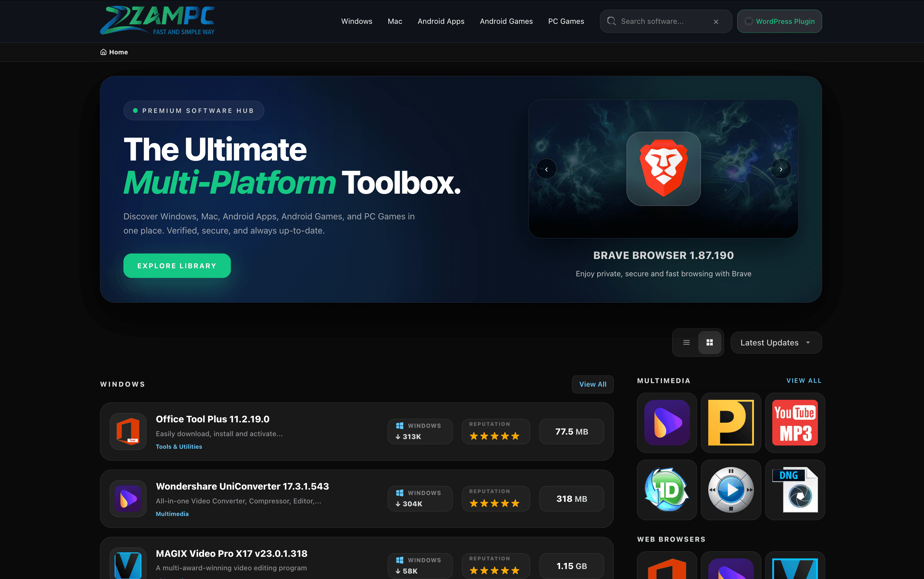Open Wondershare UniConverter app icon in list
This screenshot has width=924, height=579.
(128, 499)
